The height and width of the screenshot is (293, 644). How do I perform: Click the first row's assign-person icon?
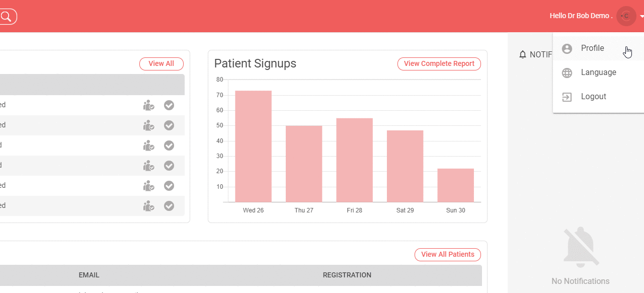click(148, 105)
